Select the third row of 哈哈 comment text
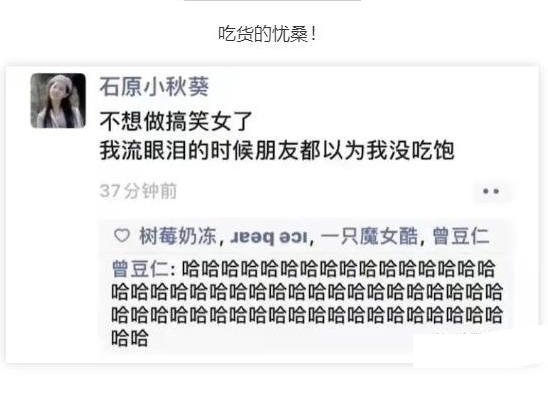This screenshot has height=406, width=548. click(307, 315)
